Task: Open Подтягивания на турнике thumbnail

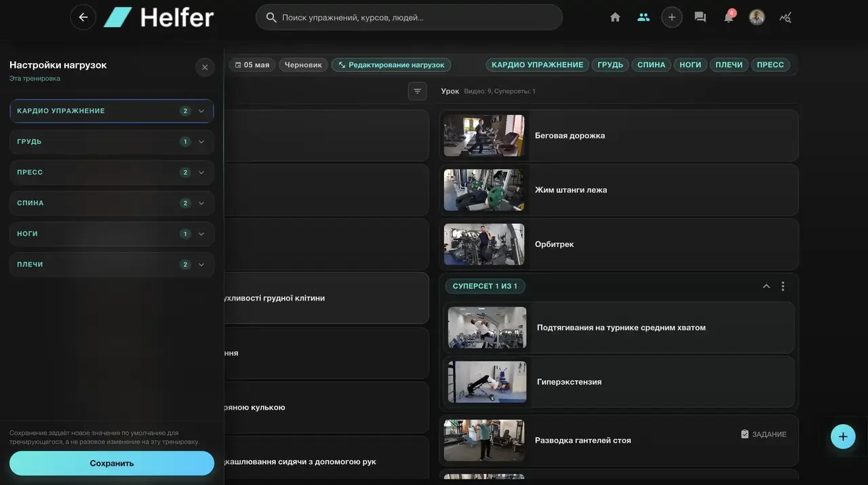Action: (487, 328)
